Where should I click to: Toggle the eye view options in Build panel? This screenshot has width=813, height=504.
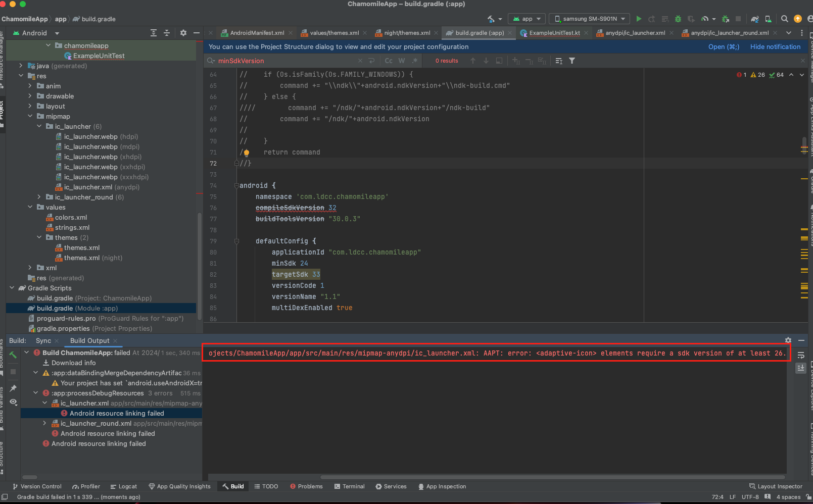(13, 402)
